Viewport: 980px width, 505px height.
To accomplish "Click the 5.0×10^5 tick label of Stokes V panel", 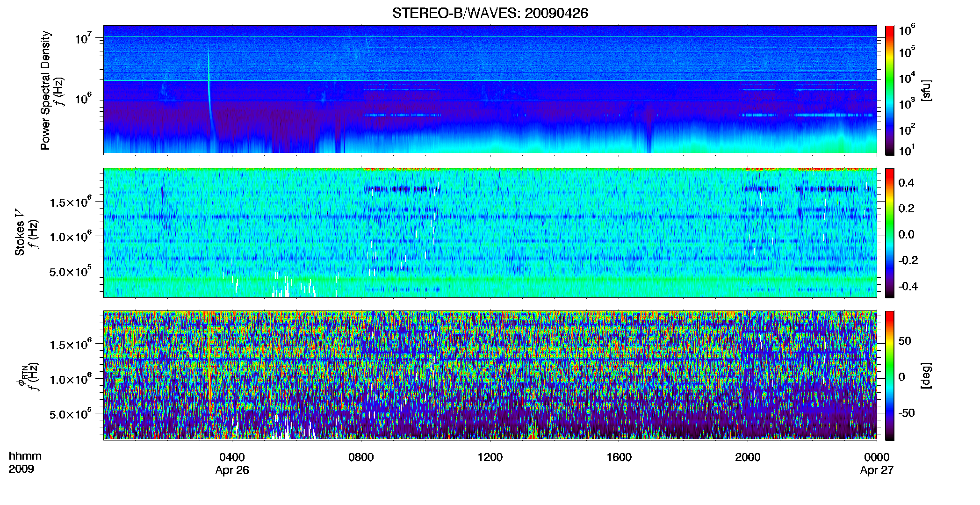I will pos(71,272).
